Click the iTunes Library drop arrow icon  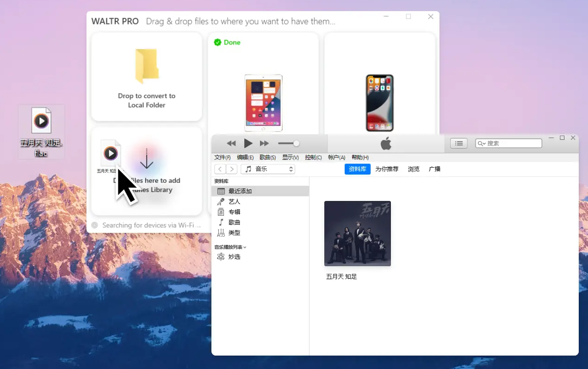[x=147, y=159]
